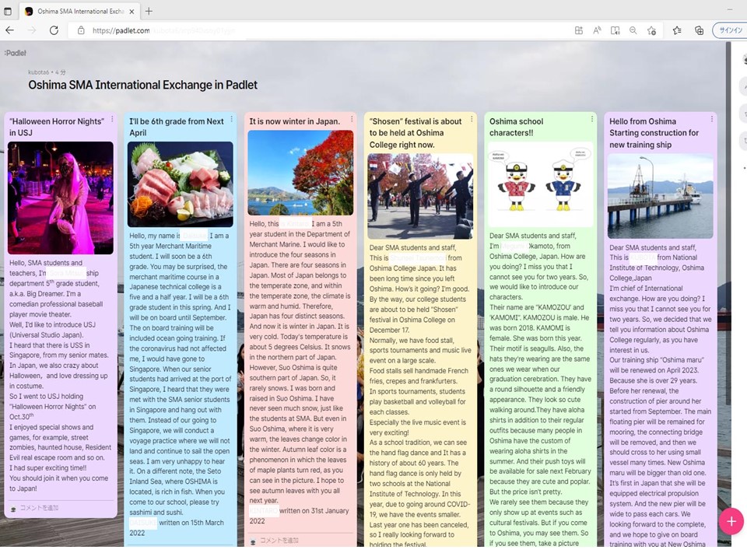Click the pink add post plus button
Screen dimensions: 747x560
731,520
